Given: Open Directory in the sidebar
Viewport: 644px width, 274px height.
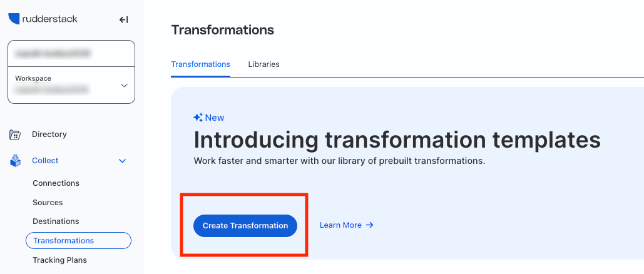Looking at the screenshot, I should [49, 134].
